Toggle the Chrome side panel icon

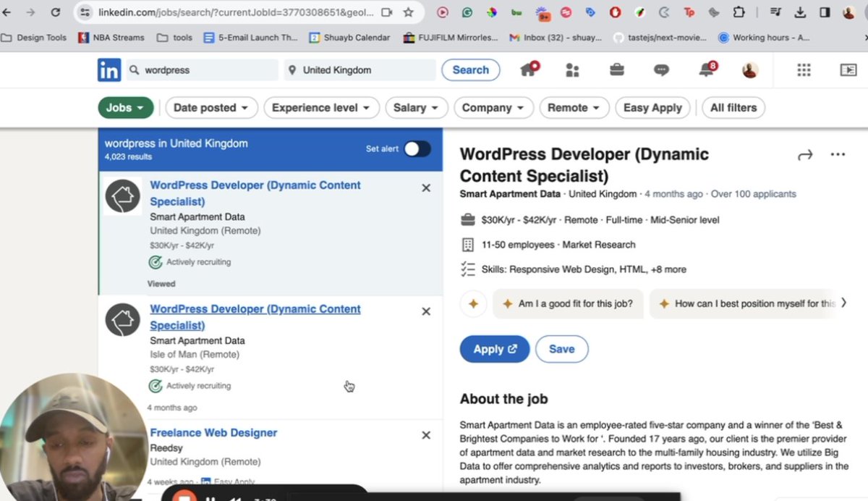(x=825, y=12)
